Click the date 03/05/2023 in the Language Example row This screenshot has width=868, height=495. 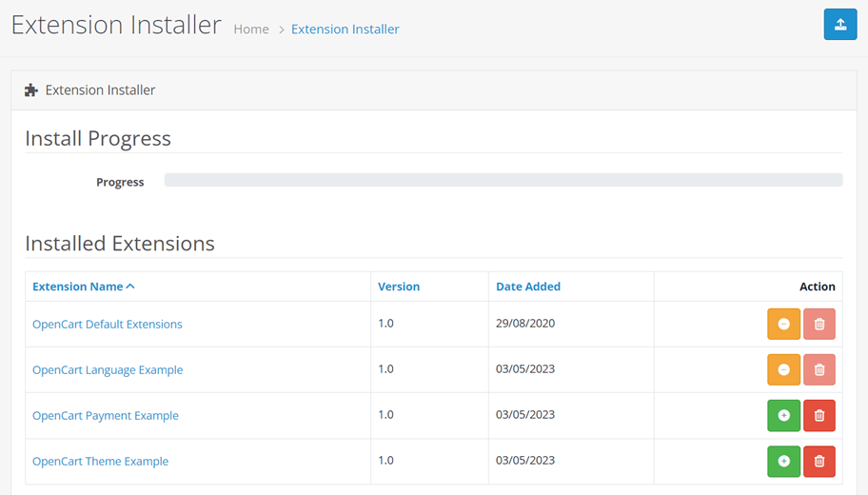(525, 369)
